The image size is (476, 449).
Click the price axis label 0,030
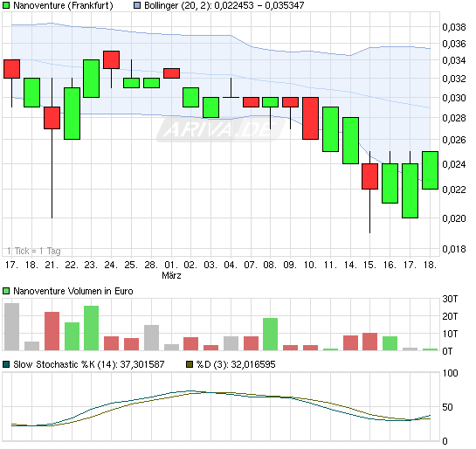454,98
